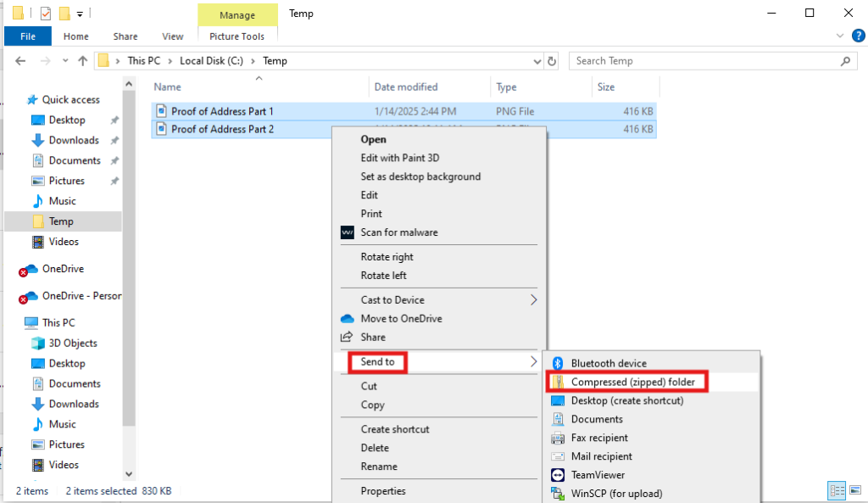868x503 pixels.
Task: Open the address bar dropdown arrow
Action: [537, 60]
